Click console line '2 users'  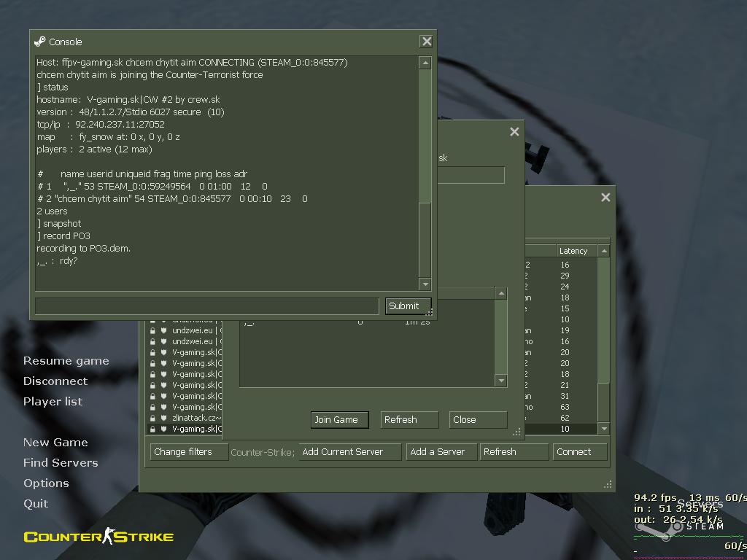pyautogui.click(x=52, y=211)
